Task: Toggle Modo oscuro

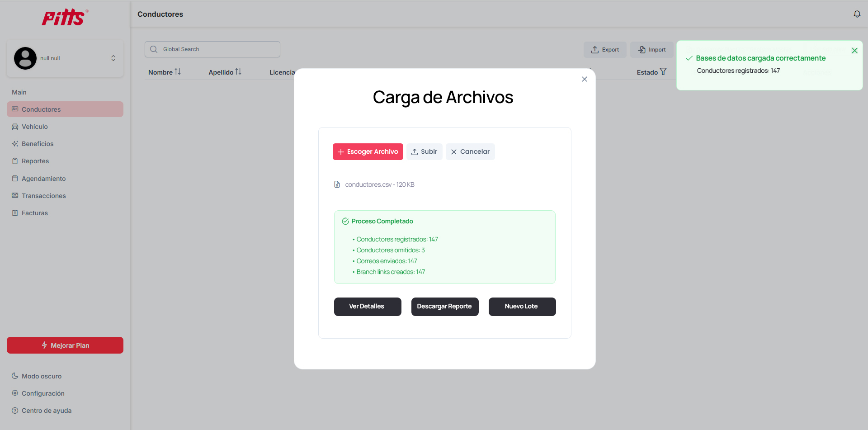Action: coord(41,376)
